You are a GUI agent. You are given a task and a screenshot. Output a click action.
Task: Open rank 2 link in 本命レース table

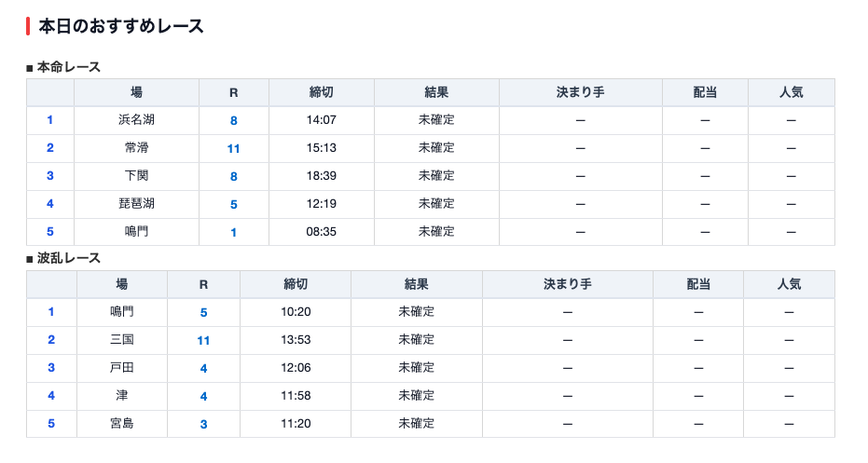pos(50,148)
